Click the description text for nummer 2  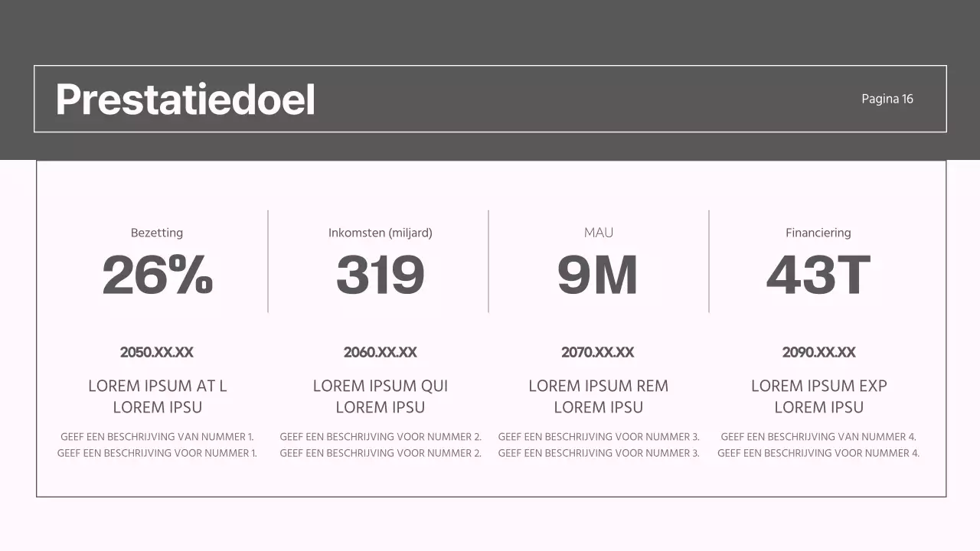pyautogui.click(x=381, y=445)
